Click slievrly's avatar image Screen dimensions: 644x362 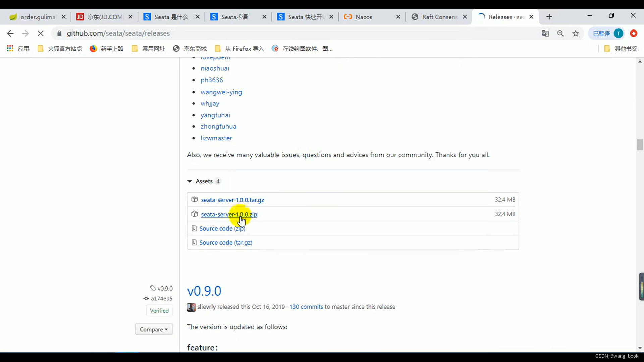191,307
